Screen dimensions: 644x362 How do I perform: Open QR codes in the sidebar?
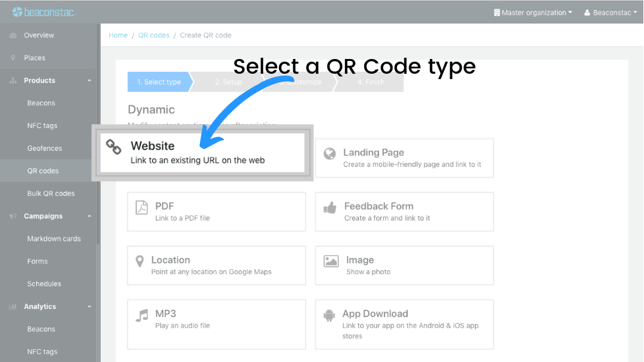pos(43,171)
